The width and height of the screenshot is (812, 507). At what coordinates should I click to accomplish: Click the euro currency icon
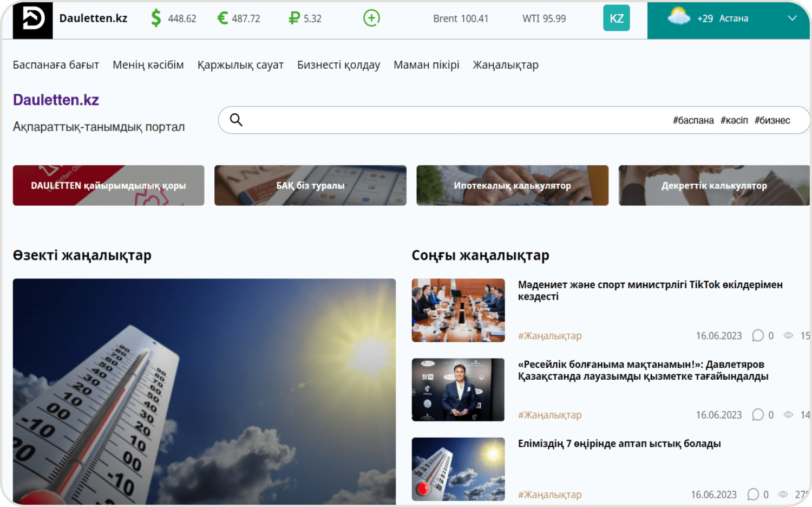coord(222,18)
